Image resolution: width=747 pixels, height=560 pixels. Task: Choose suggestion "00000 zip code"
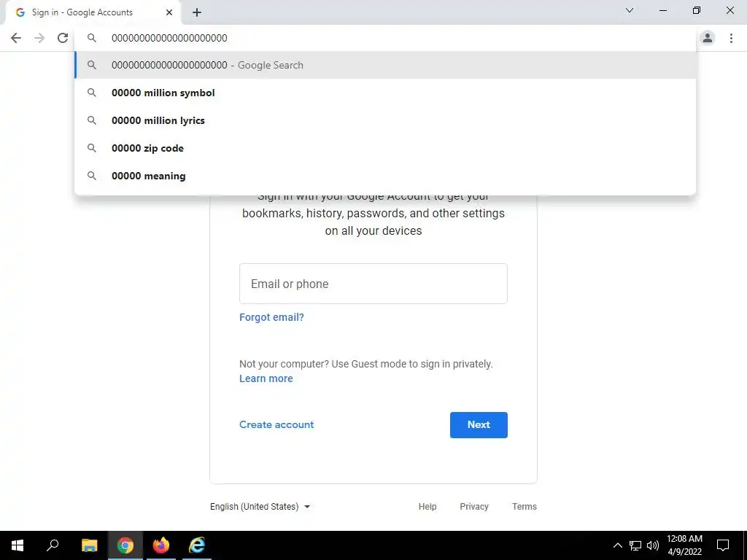pyautogui.click(x=385, y=148)
